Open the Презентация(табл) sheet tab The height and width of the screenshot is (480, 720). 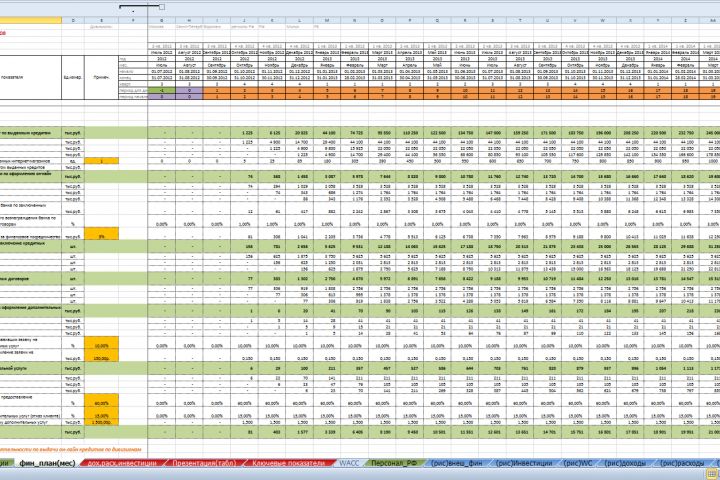pyautogui.click(x=204, y=463)
